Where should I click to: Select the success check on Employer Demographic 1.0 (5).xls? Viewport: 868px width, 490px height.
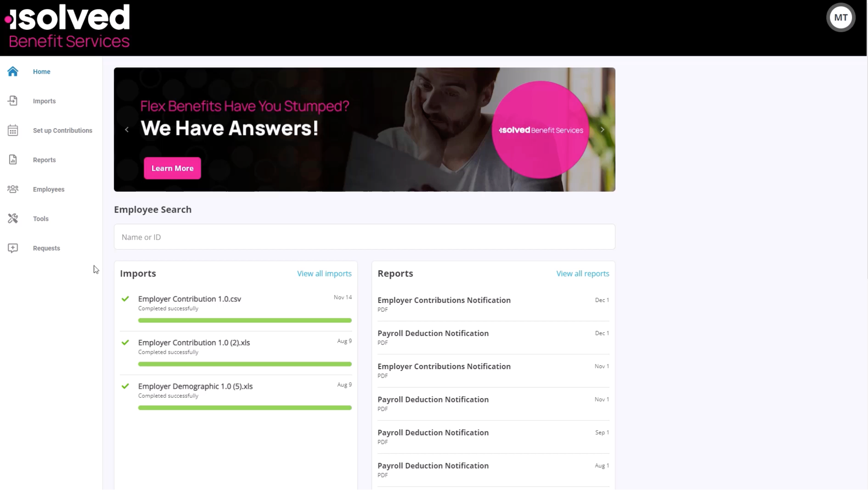125,386
